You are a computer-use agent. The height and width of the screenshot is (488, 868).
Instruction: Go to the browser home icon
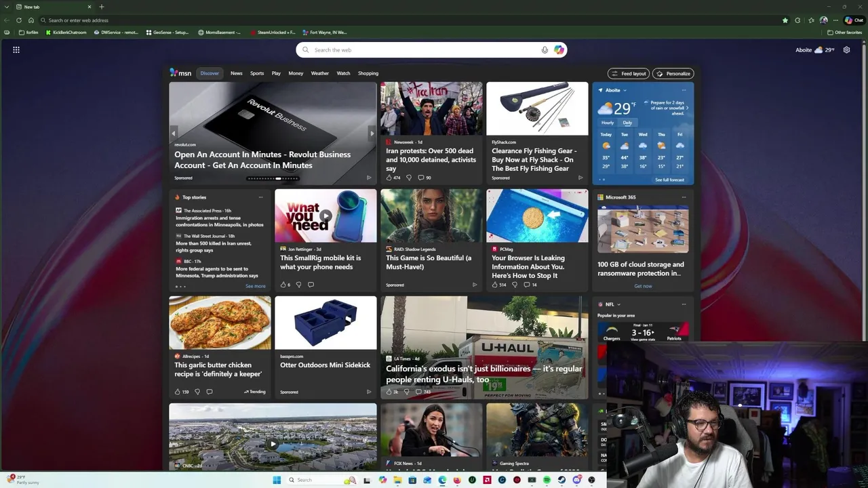(31, 20)
